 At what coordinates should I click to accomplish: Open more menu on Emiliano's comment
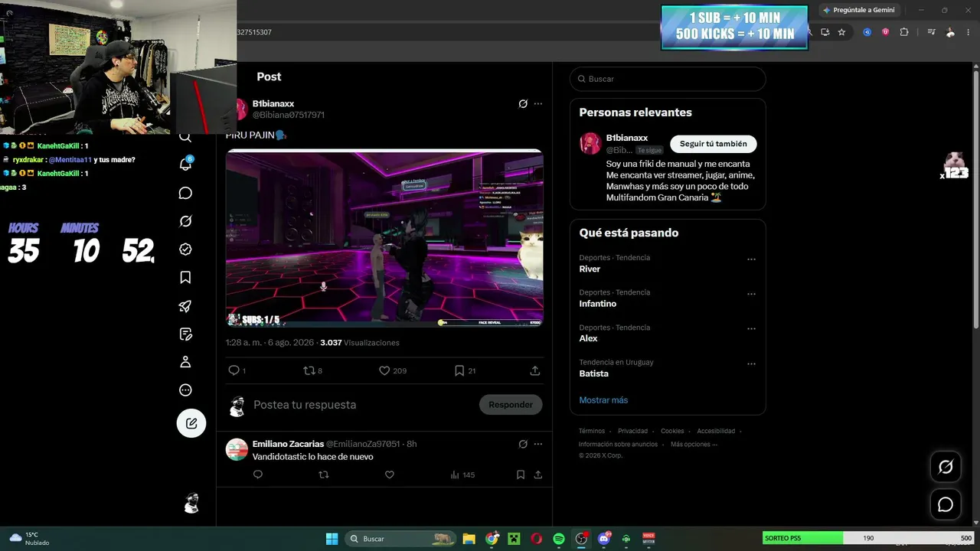[538, 444]
